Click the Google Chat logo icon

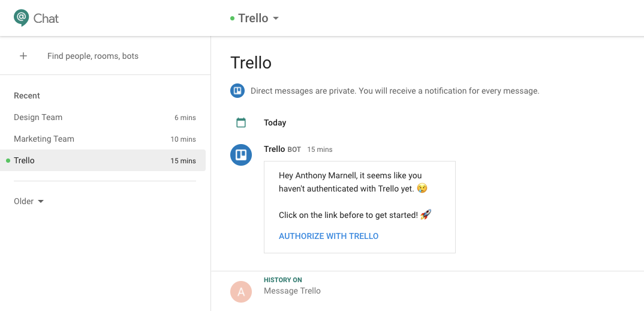point(22,18)
